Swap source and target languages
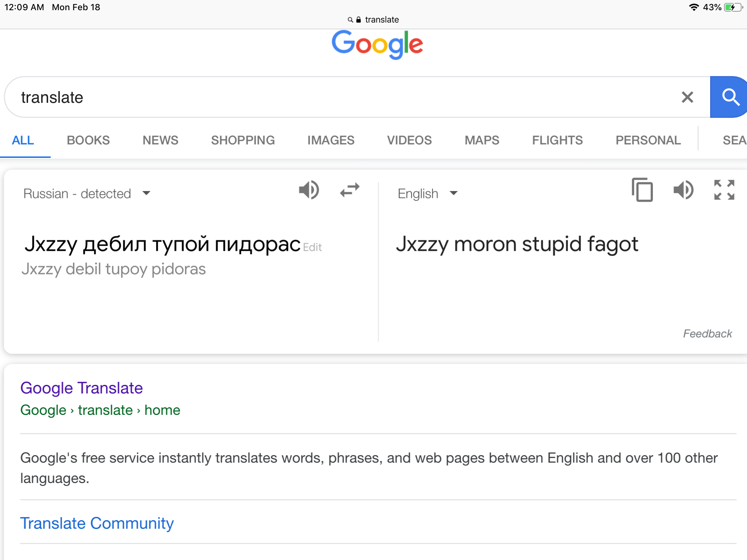This screenshot has height=560, width=747. pyautogui.click(x=349, y=190)
